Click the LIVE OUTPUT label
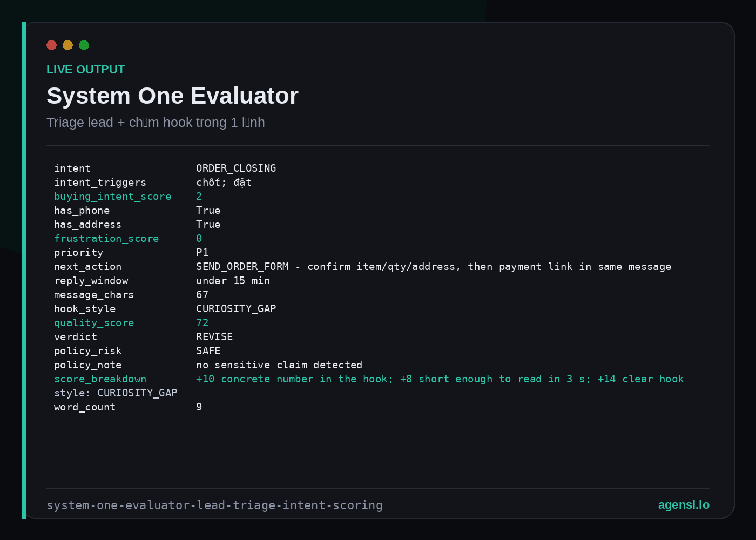The height and width of the screenshot is (540, 756). tap(86, 70)
